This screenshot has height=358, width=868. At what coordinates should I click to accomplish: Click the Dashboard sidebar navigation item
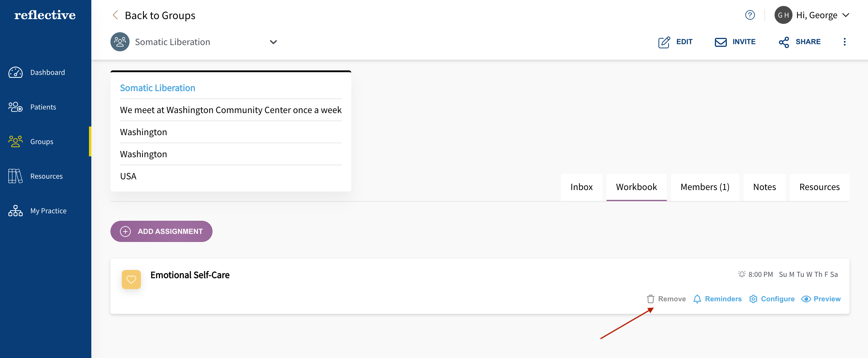[47, 72]
